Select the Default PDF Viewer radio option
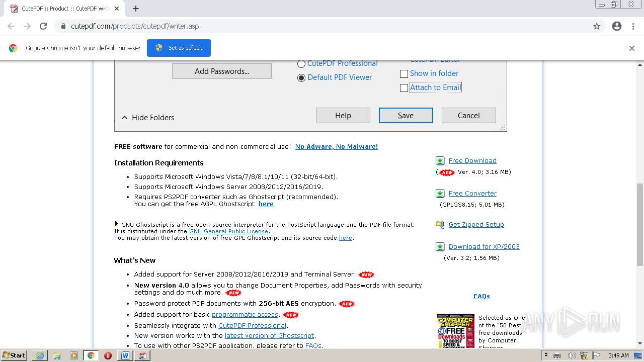The width and height of the screenshot is (644, 362). pos(301,78)
